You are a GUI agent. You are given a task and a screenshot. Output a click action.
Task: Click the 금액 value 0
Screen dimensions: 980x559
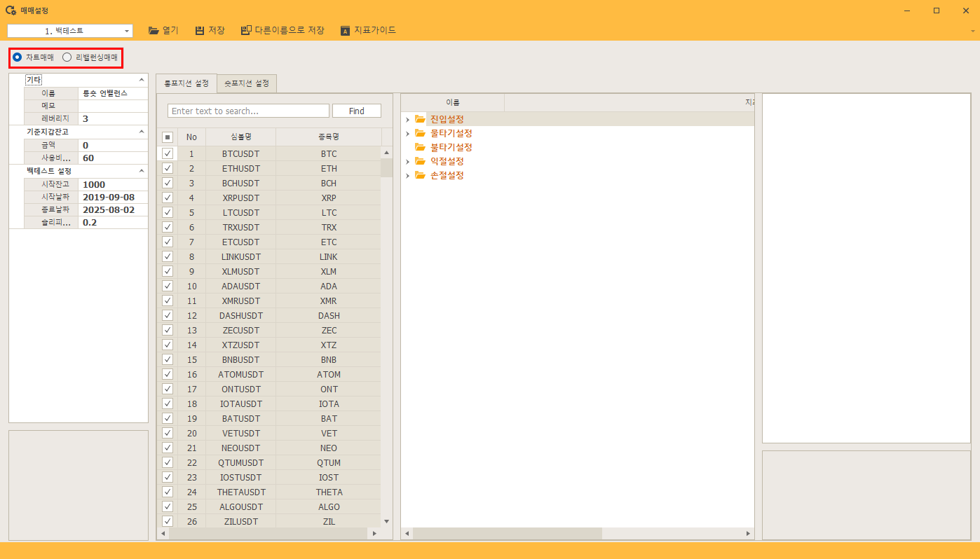[x=114, y=145]
